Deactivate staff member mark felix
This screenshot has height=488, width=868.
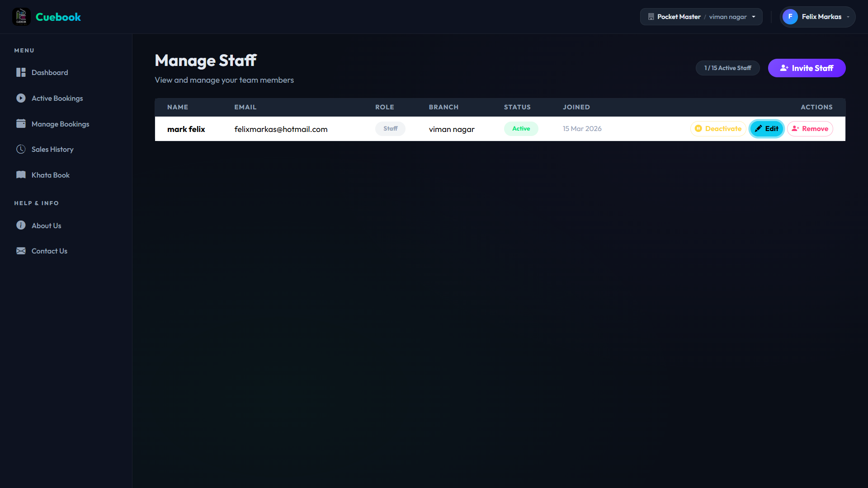[x=718, y=129]
